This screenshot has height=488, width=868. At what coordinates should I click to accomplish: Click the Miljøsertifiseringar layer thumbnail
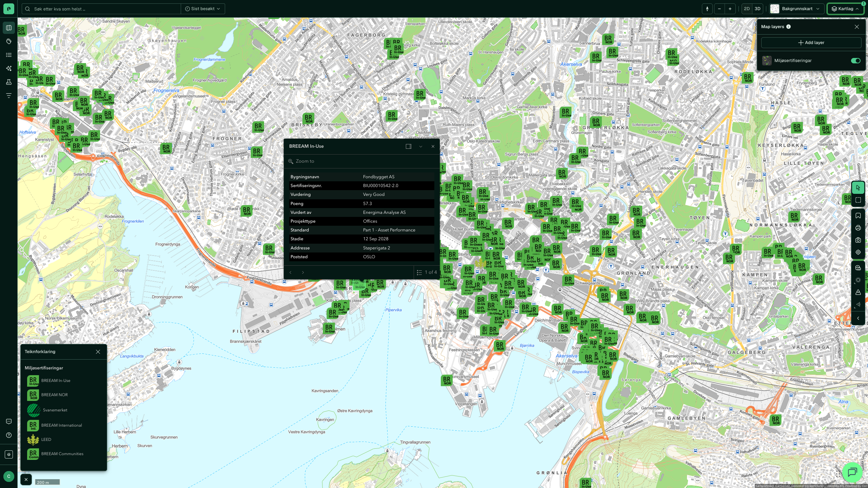point(767,61)
